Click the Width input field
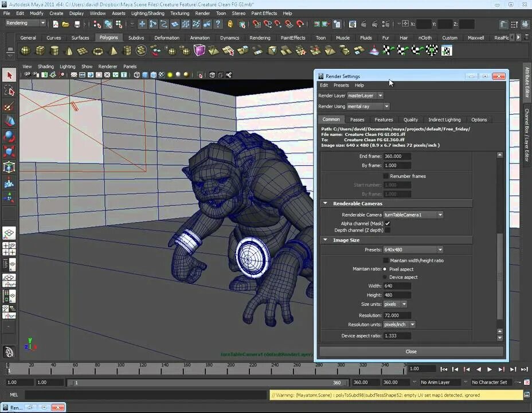This screenshot has height=413, width=532. pos(397,286)
